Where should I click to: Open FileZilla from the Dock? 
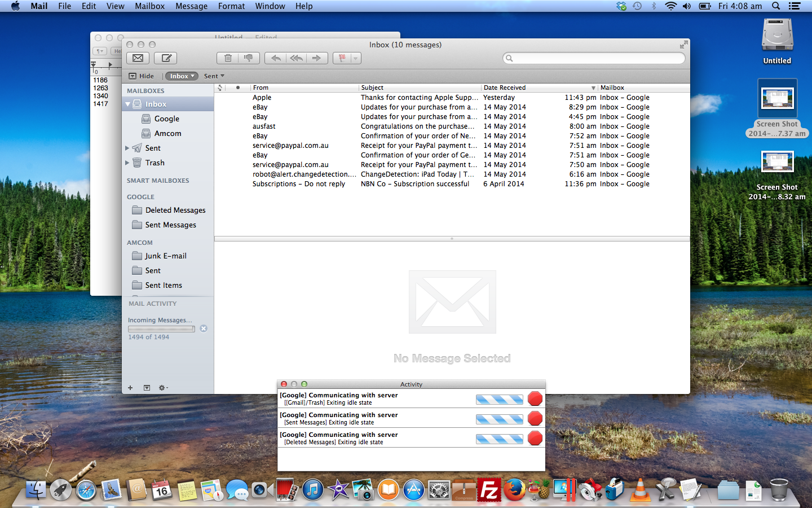coord(489,489)
